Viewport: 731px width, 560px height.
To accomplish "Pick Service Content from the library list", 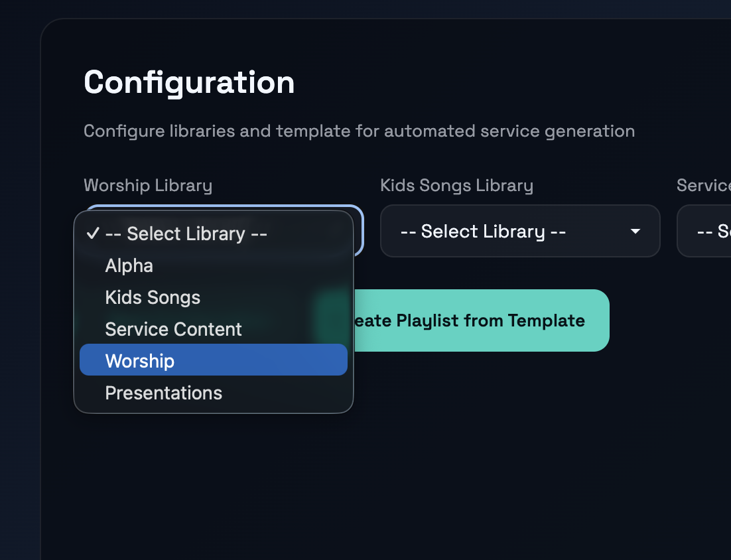I will 173,330.
